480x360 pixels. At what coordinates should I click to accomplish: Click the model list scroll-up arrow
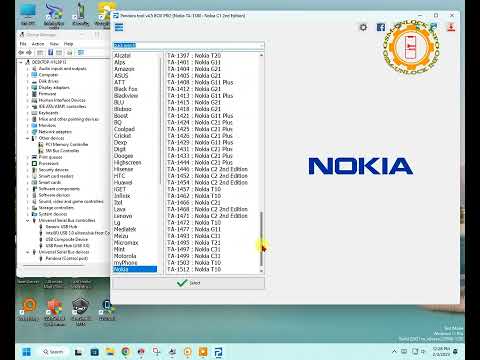261,55
